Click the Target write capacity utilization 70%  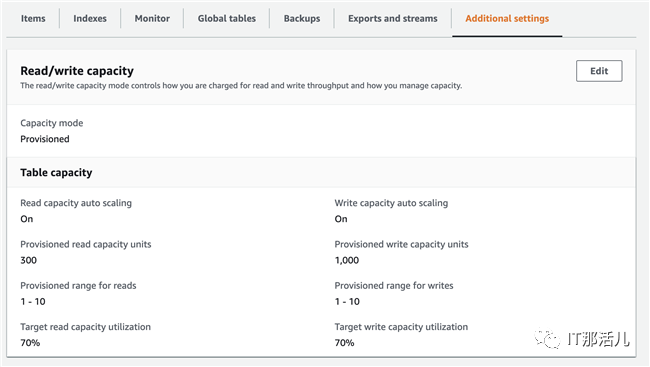tap(344, 343)
